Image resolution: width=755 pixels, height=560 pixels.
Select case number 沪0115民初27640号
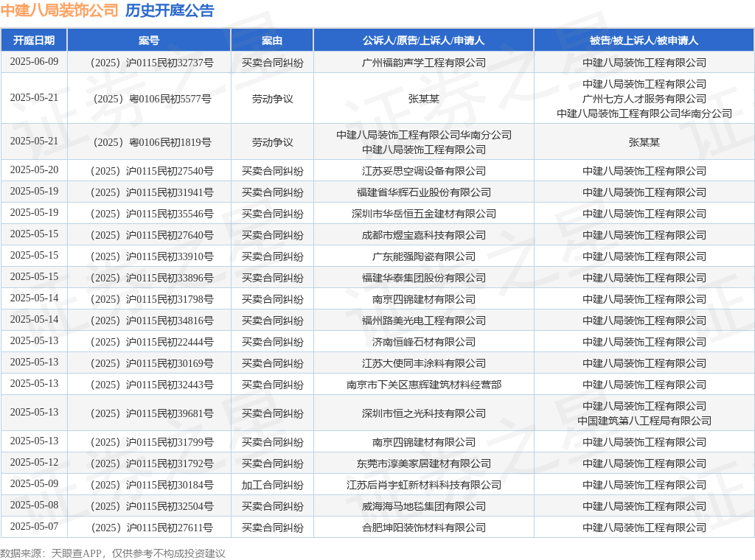point(152,235)
